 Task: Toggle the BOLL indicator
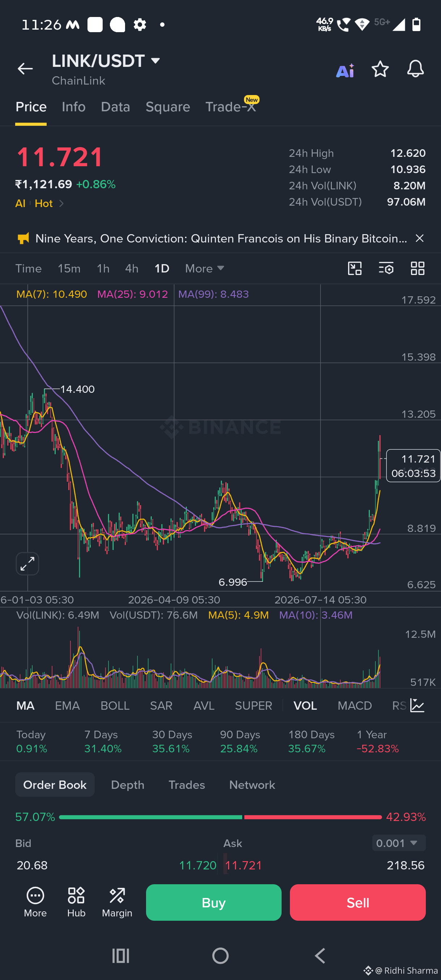click(115, 706)
